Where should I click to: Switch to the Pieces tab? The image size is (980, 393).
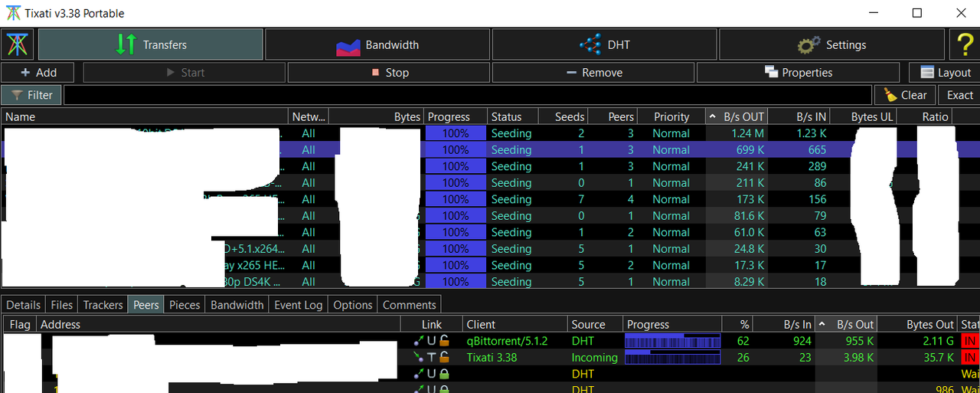click(x=185, y=304)
